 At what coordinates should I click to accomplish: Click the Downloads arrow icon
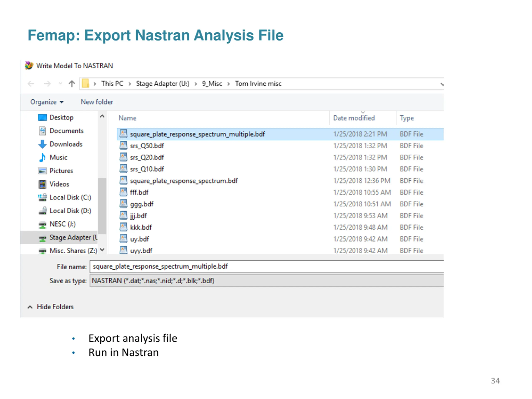[42, 144]
